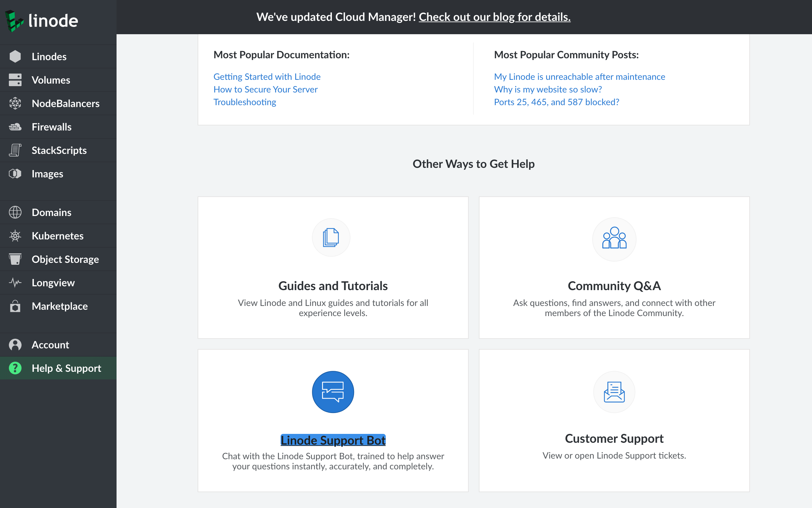
Task: Click the StackScripts sidebar icon
Action: click(x=15, y=150)
